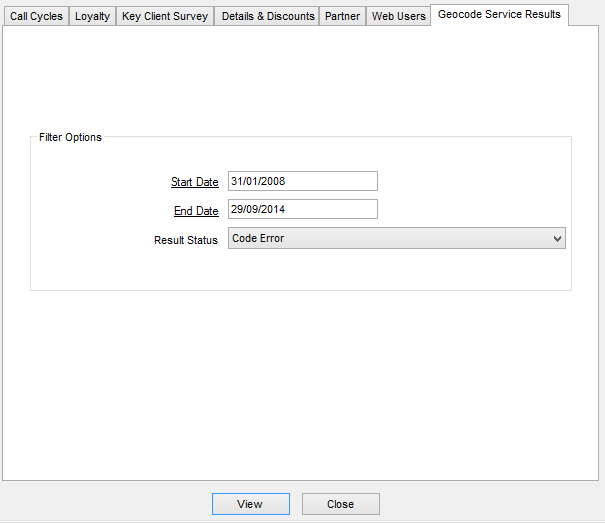Viewport: 605px width, 523px height.
Task: Click blank space above the Filter Options group
Action: click(300, 85)
